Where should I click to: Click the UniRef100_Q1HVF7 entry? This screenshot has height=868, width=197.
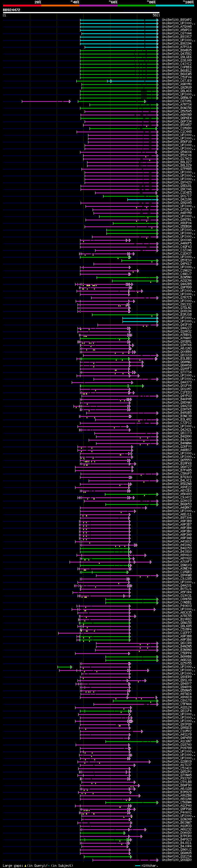(x=177, y=369)
